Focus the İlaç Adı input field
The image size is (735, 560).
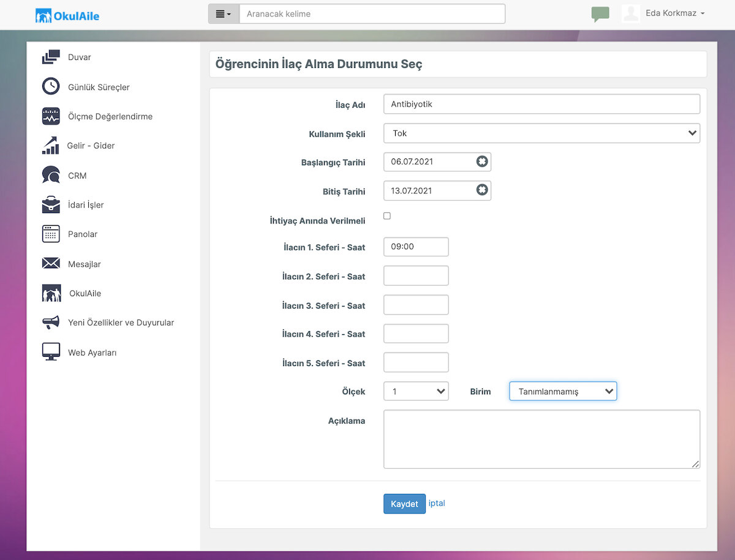click(x=541, y=104)
